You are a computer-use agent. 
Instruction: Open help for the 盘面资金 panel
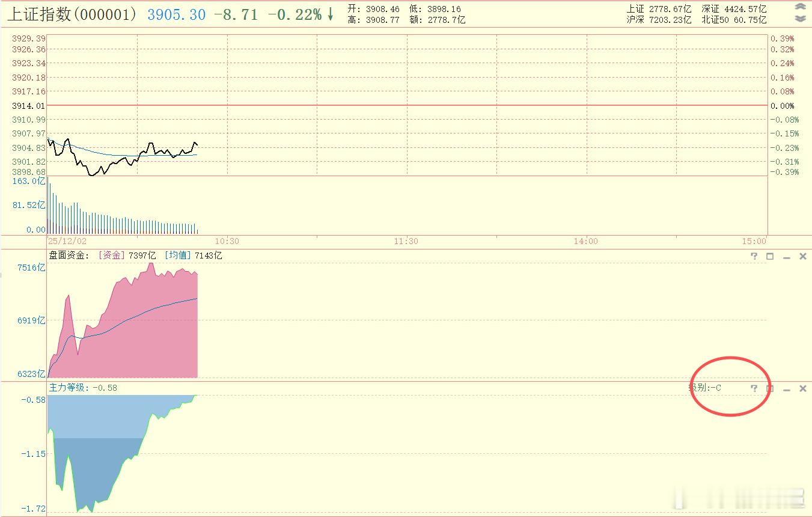[x=754, y=256]
